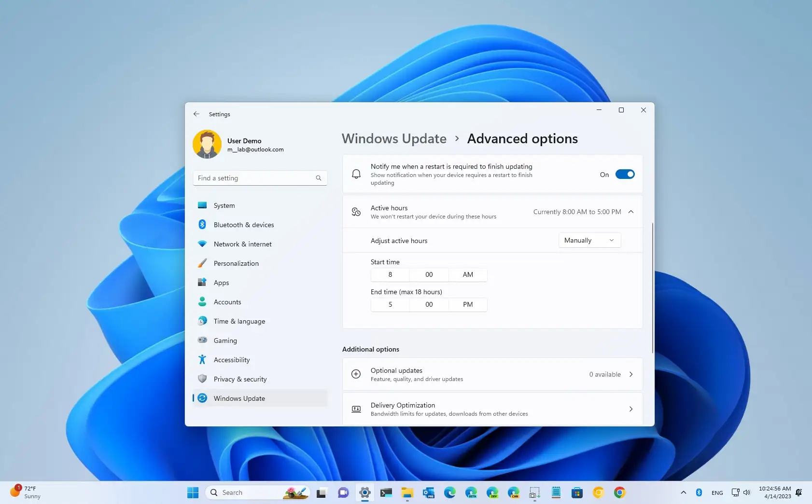Change the Start time AM field

click(x=468, y=274)
